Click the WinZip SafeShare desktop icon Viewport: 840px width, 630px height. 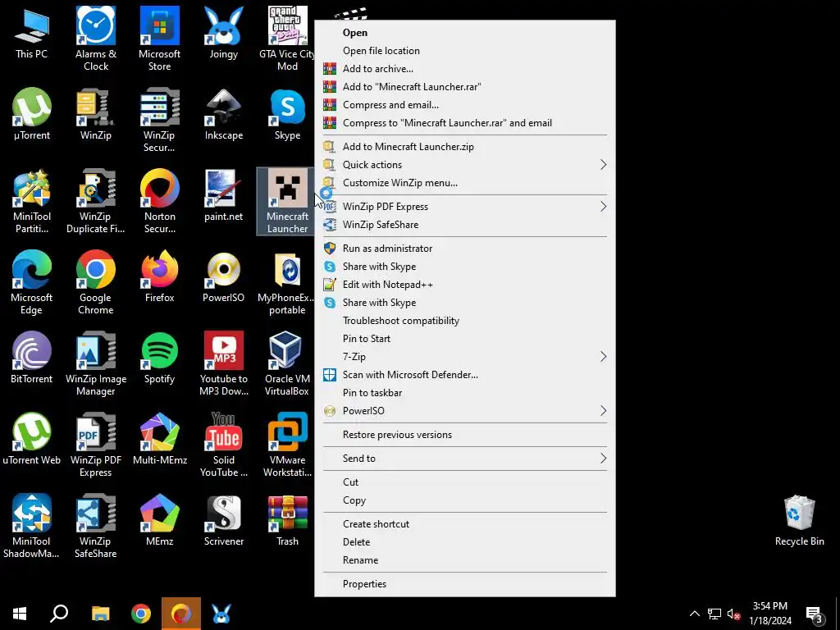point(96,527)
